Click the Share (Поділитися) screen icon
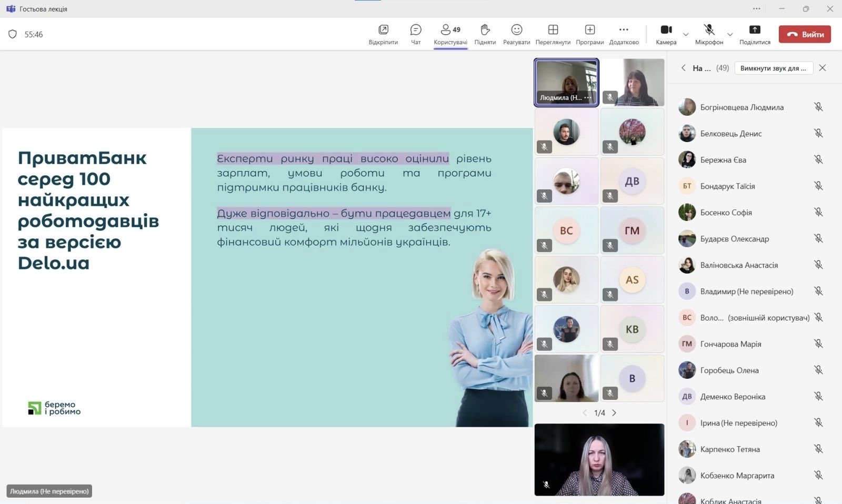Screen dimensions: 842x504 tap(754, 34)
